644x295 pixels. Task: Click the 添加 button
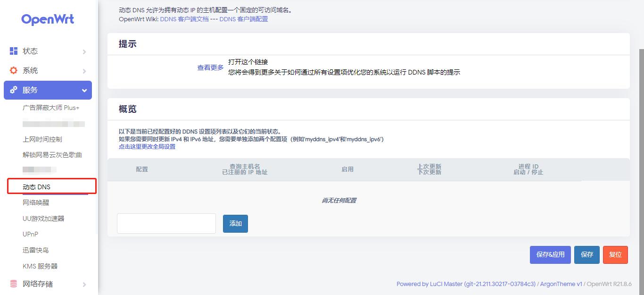click(235, 224)
